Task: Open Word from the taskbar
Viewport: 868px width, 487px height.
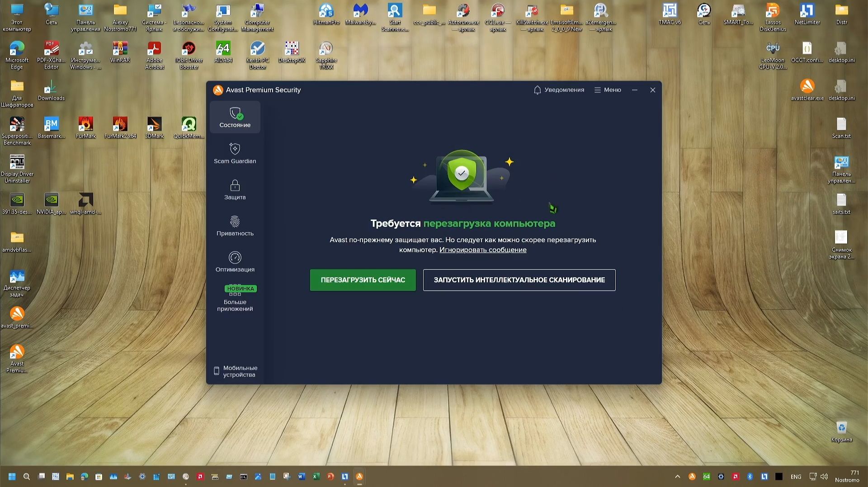Action: (x=302, y=477)
